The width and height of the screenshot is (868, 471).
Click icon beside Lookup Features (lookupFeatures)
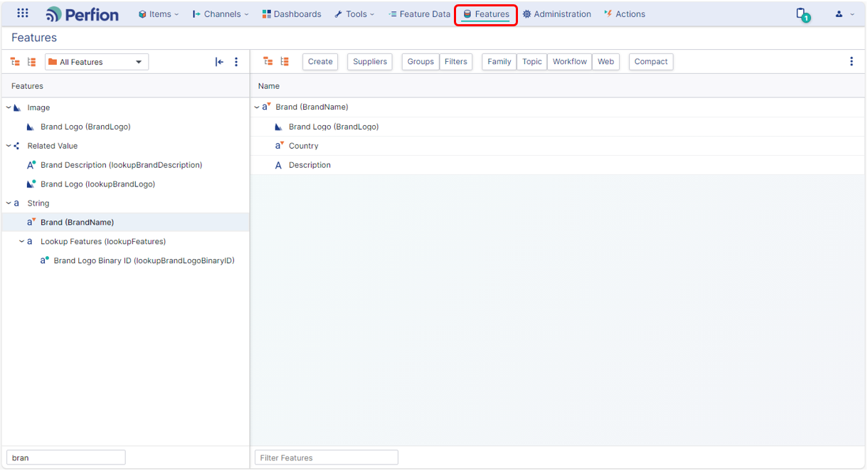point(30,242)
